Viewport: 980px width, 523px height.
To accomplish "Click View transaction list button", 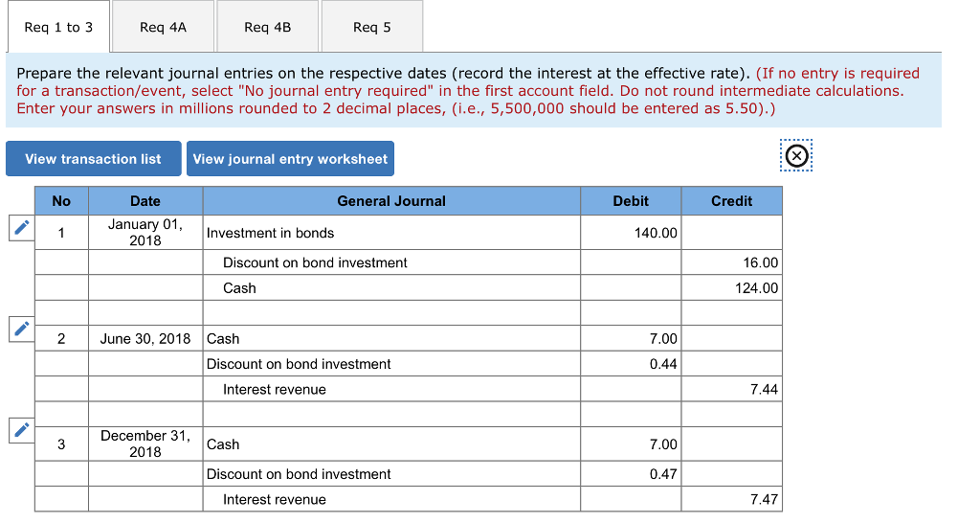I will [94, 159].
